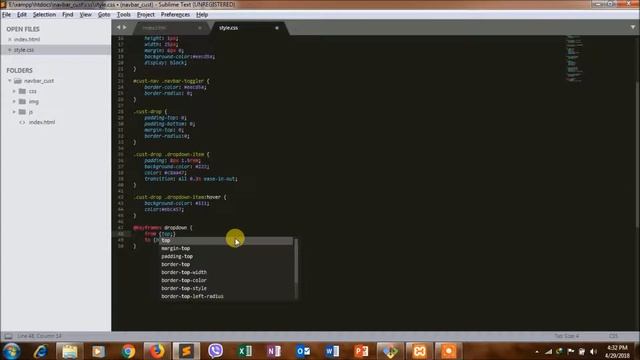Choose 'top' autocomplete suggestion

[x=226, y=241]
